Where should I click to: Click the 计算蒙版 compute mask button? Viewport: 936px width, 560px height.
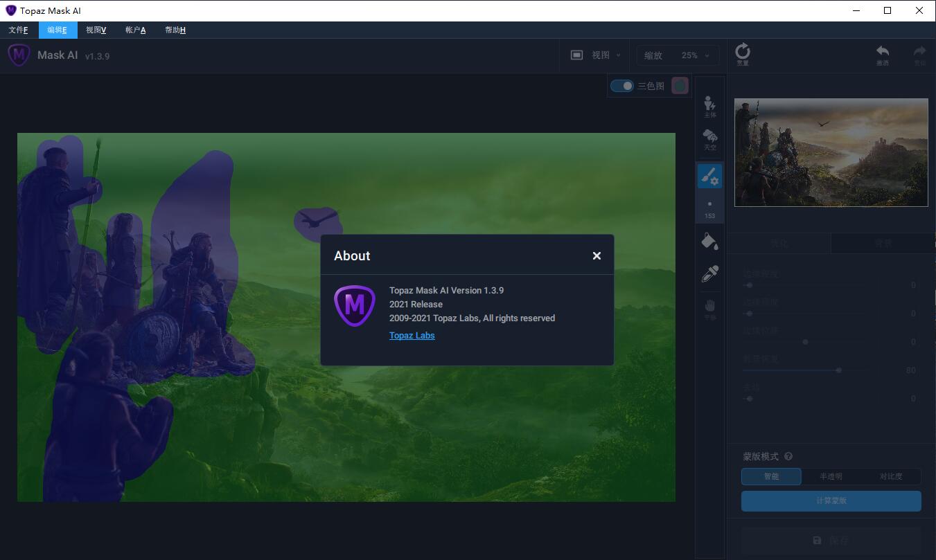click(831, 500)
